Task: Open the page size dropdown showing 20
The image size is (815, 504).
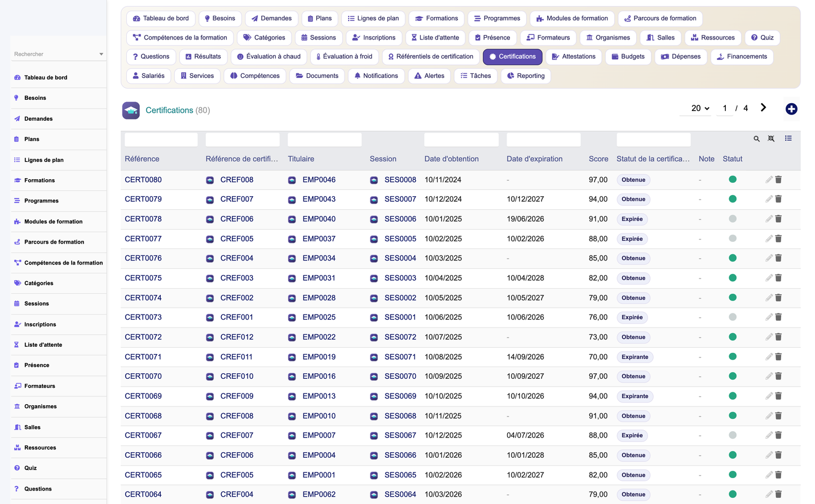Action: 701,108
